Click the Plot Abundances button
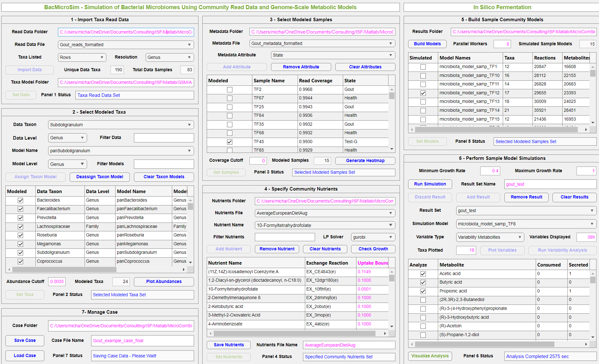Screen dimensions: 599x364 click(164, 281)
